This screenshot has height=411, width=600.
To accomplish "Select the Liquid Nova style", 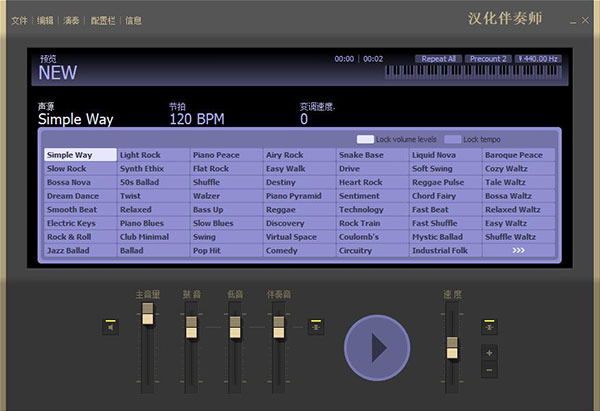I will coord(446,155).
